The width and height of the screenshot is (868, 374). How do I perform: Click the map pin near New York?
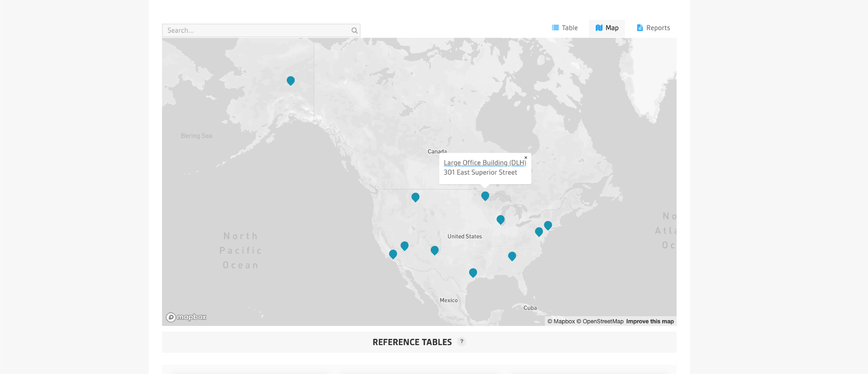(548, 225)
